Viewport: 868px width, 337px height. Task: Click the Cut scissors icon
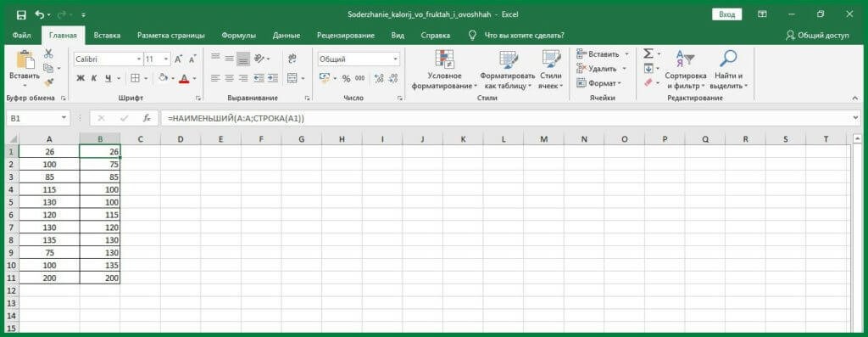pos(48,53)
